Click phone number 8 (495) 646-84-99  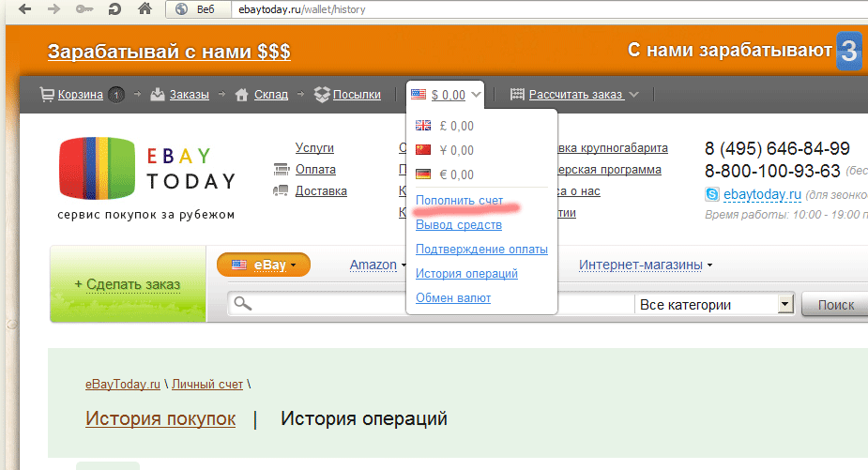coord(777,148)
